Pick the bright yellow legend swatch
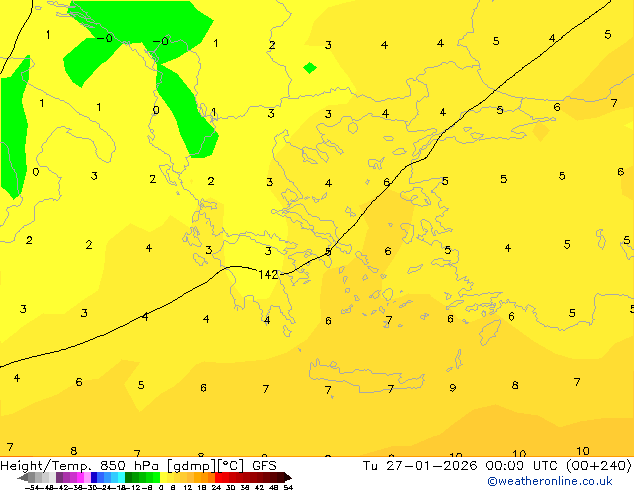This screenshot has width=634, height=490. (x=163, y=477)
